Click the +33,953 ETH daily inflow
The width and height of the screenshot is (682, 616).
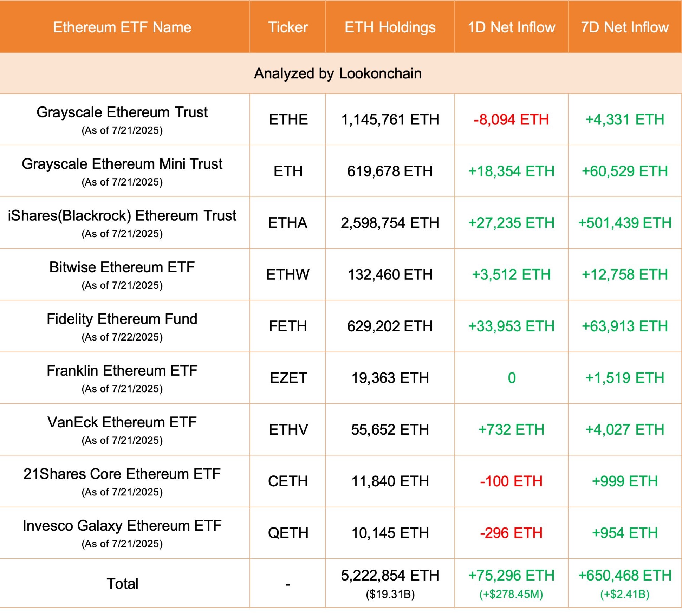tap(511, 326)
